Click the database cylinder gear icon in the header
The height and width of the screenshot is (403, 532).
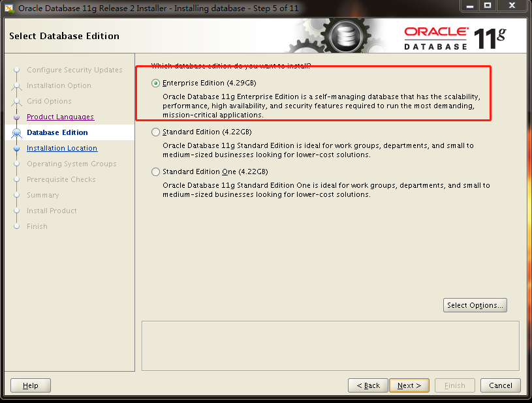click(345, 36)
